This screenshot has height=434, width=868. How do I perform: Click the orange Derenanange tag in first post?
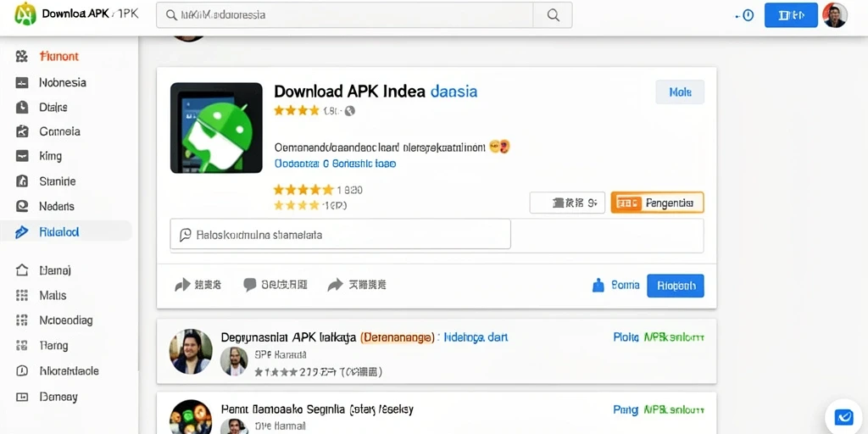click(x=398, y=337)
